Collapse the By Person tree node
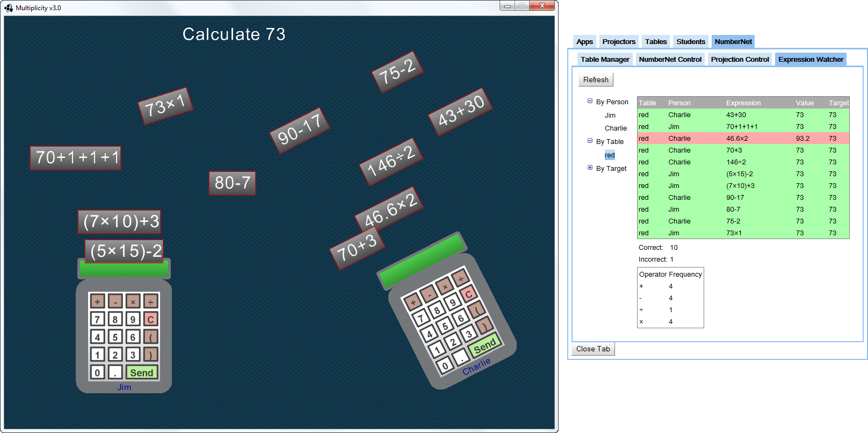Image resolution: width=868 pixels, height=433 pixels. 590,101
